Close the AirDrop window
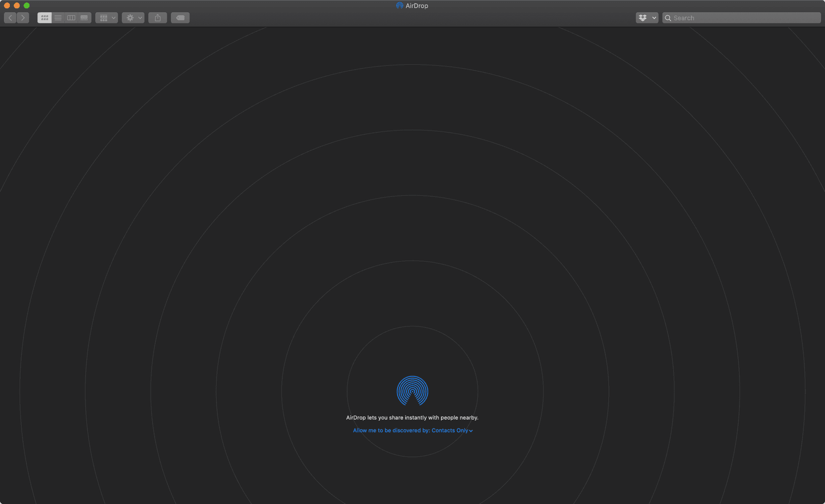This screenshot has height=504, width=825. click(7, 5)
